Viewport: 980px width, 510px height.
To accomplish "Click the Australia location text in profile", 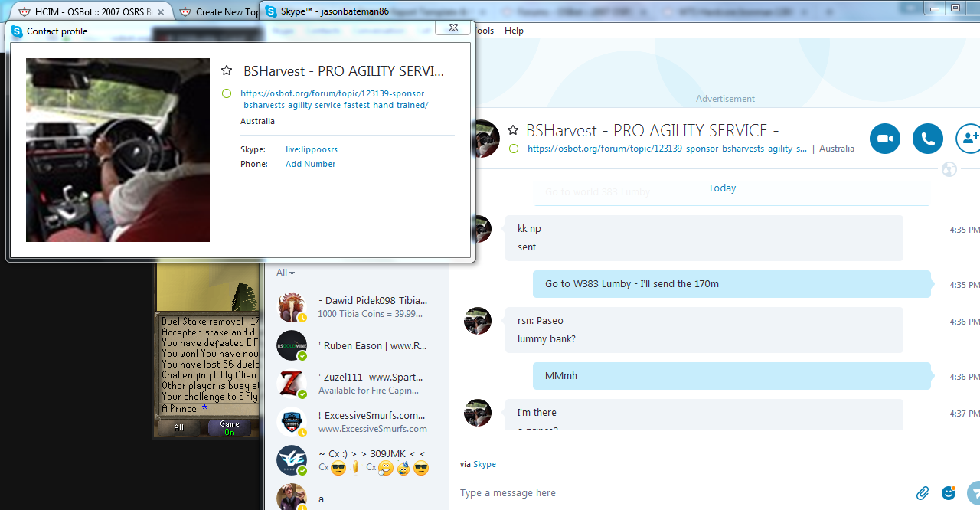I will point(257,121).
